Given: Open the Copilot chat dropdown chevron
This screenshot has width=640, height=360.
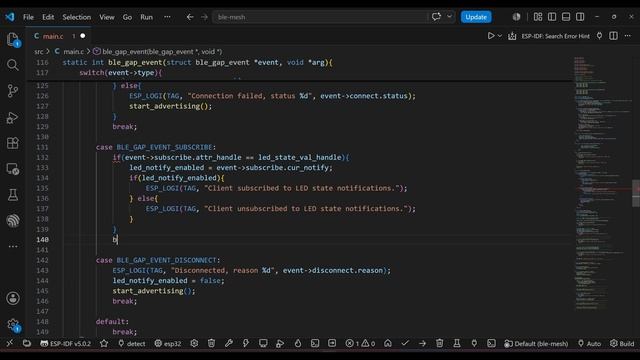Looking at the screenshot, I should 449,17.
